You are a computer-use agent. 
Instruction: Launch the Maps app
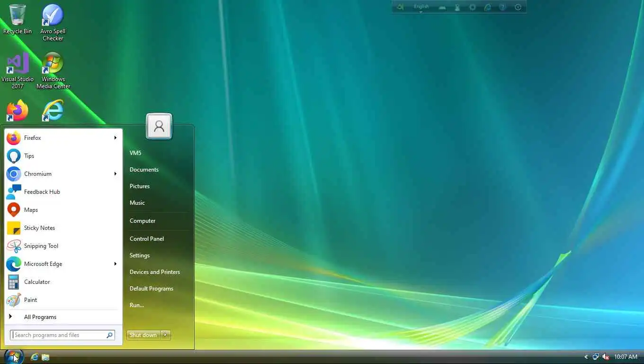(63, 210)
